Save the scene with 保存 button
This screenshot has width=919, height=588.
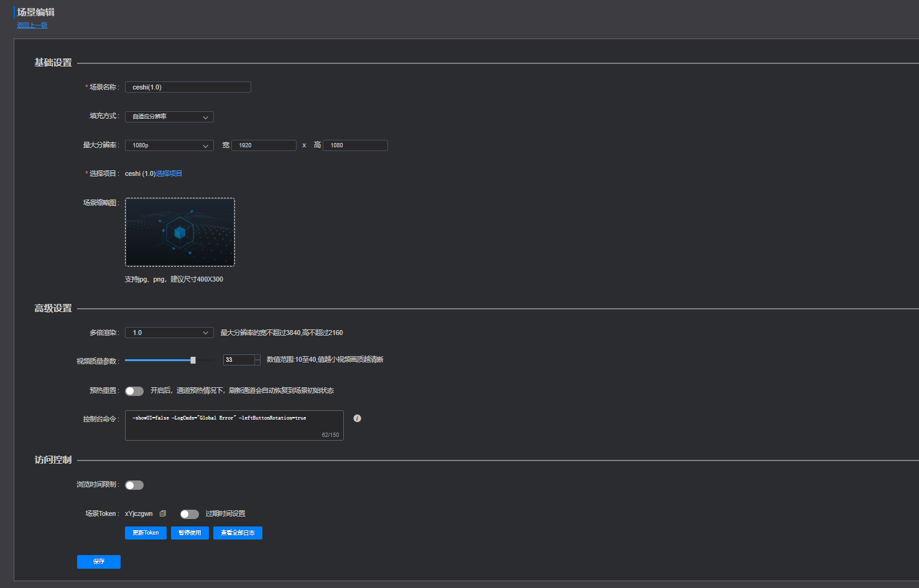(x=99, y=561)
